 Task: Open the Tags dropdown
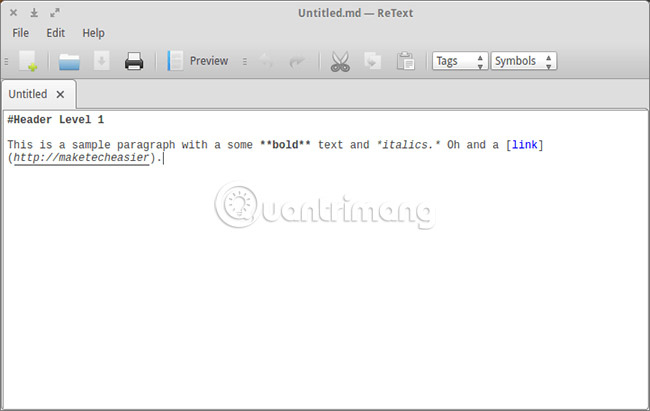click(x=459, y=61)
